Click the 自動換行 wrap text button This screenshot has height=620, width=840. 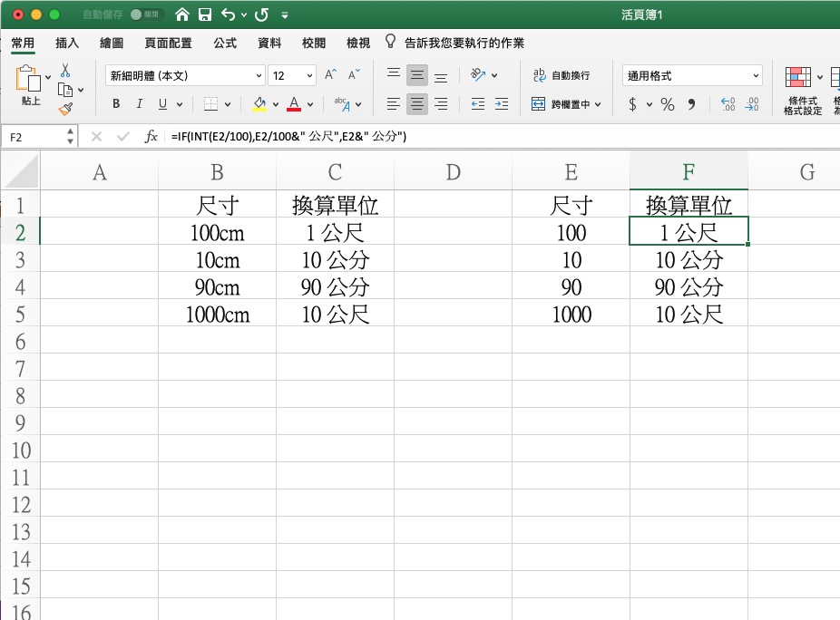click(562, 76)
